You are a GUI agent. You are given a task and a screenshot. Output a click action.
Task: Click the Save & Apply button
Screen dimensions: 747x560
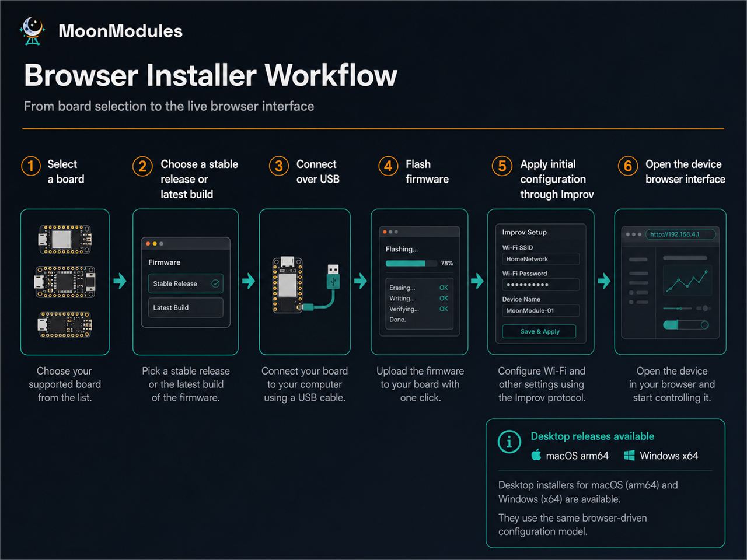539,331
